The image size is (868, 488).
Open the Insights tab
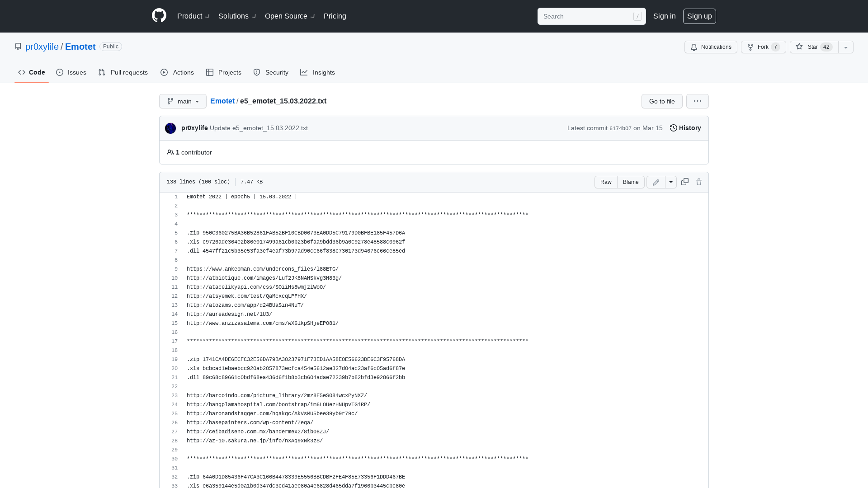pyautogui.click(x=318, y=72)
